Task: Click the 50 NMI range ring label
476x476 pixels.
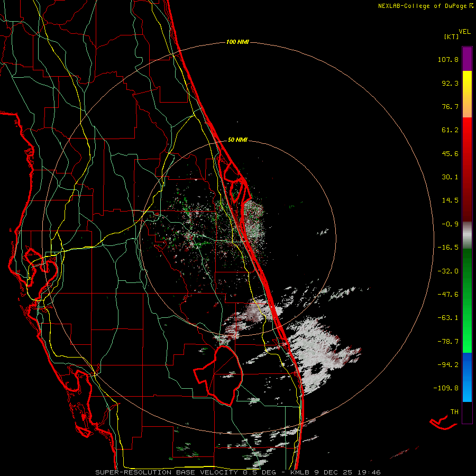Action: point(237,140)
